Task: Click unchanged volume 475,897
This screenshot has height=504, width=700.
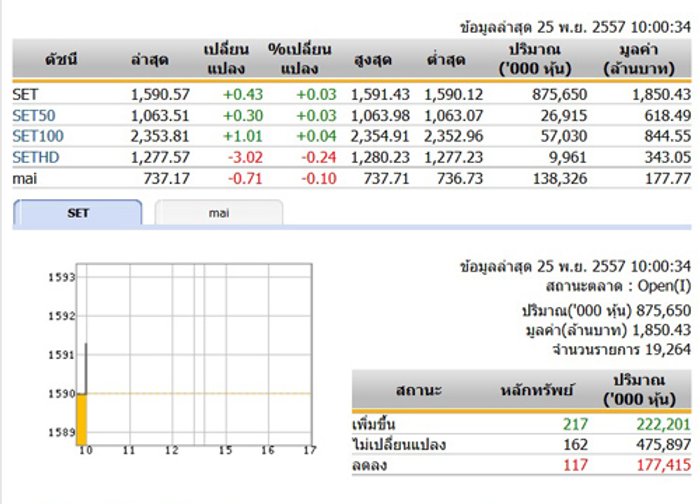Action: pos(663,445)
